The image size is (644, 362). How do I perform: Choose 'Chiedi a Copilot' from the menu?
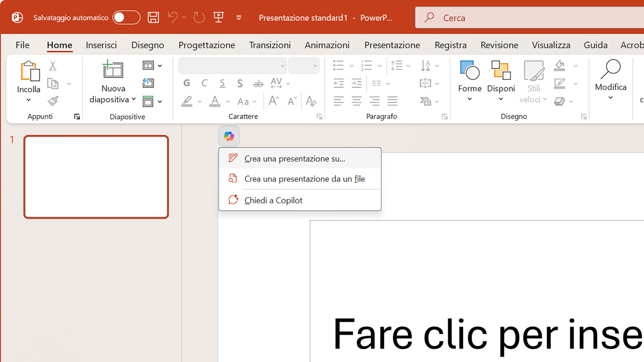tap(274, 200)
